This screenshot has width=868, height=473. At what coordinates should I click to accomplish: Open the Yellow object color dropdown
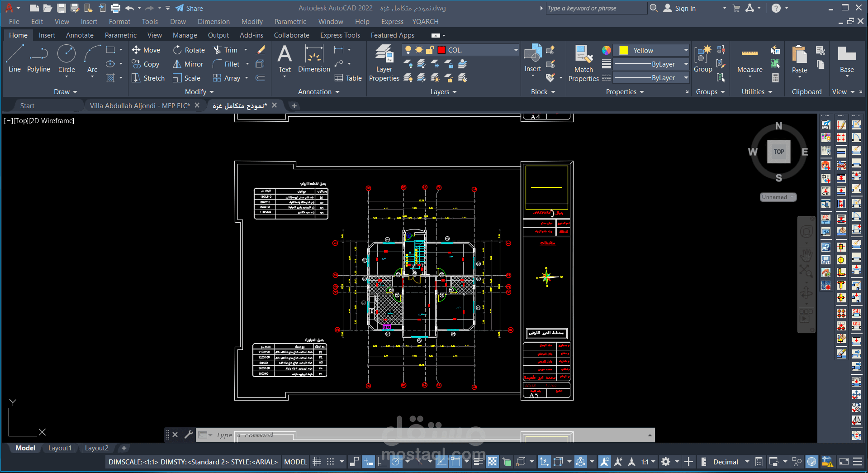pyautogui.click(x=686, y=50)
